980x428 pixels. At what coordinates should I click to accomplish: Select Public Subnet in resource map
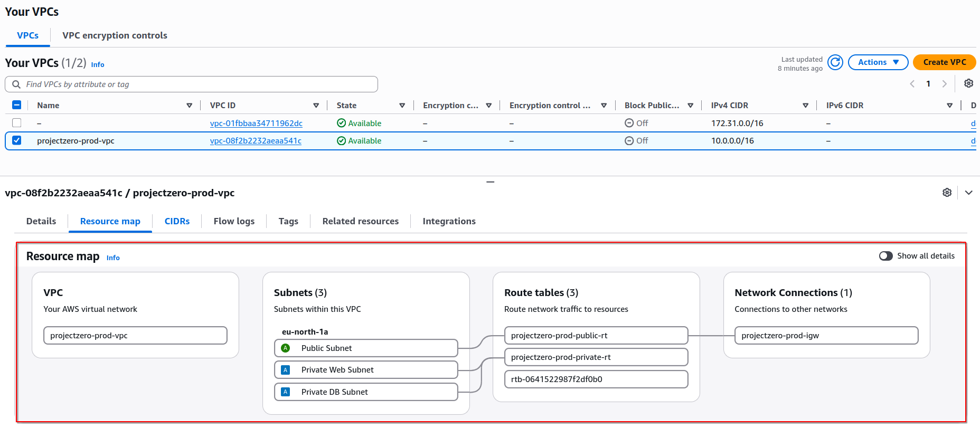tap(366, 348)
